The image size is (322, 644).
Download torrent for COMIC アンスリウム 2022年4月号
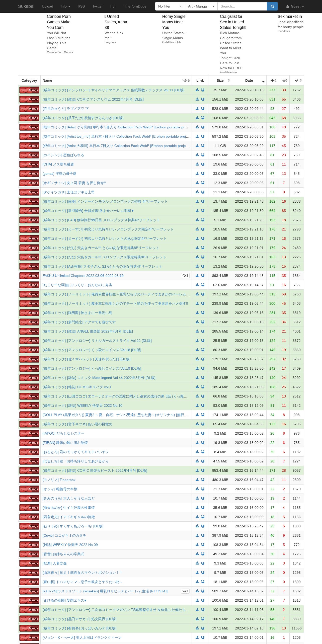pyautogui.click(x=197, y=99)
